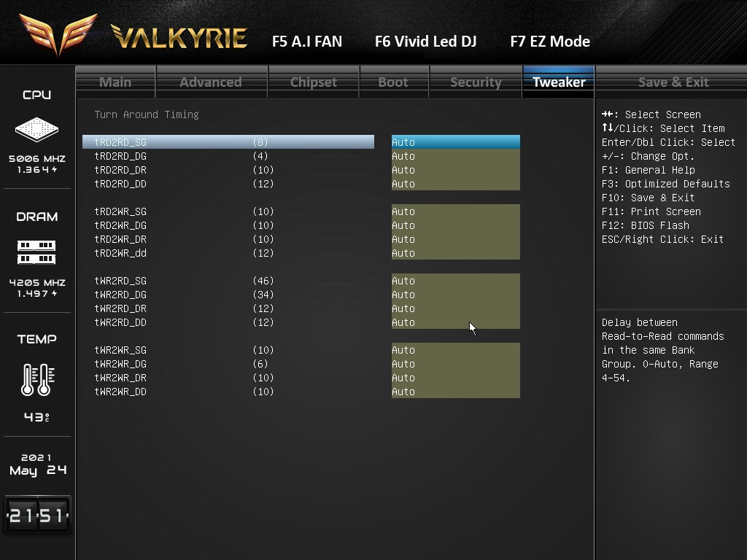Open the tRD2RD_SG Auto value dropdown
747x560 pixels.
(x=455, y=142)
